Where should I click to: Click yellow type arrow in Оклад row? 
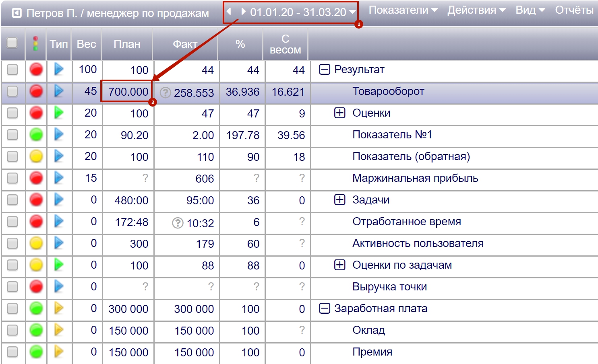[59, 330]
